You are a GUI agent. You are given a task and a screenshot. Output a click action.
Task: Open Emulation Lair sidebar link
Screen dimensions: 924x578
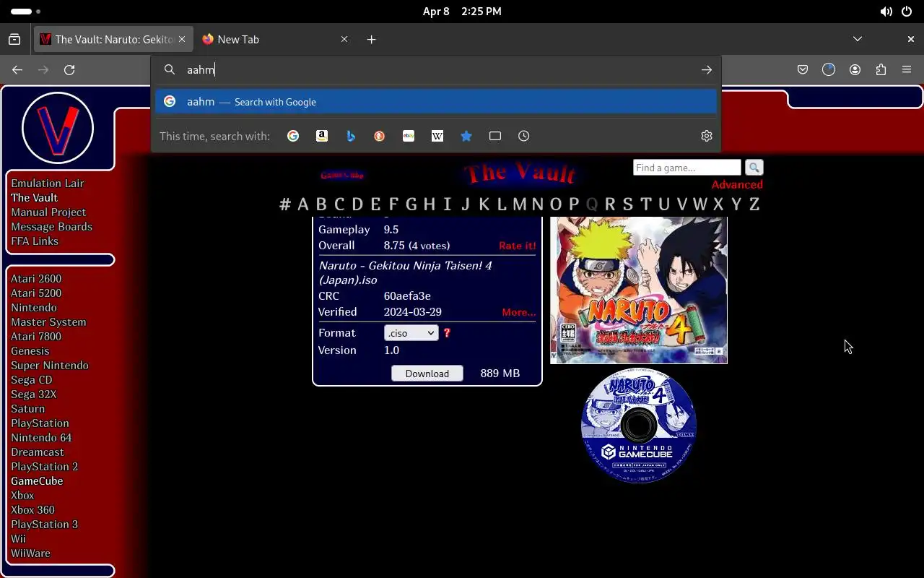[48, 183]
